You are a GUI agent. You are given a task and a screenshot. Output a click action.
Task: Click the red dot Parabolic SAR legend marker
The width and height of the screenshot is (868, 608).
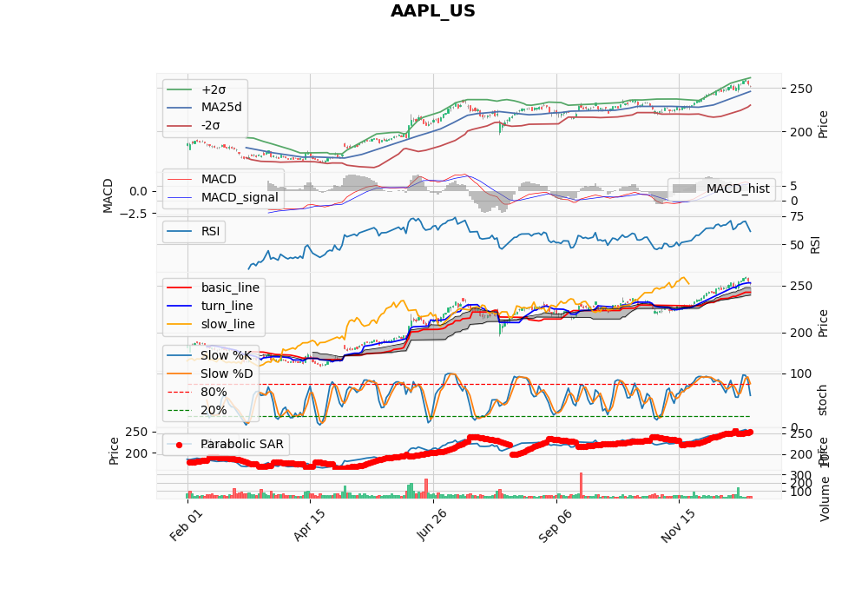[x=179, y=445]
